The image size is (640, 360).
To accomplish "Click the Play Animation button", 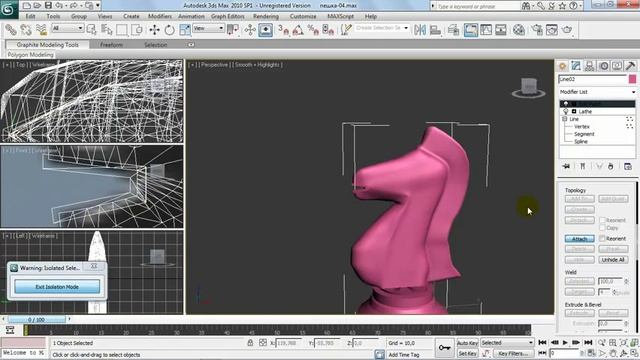I will [565, 343].
